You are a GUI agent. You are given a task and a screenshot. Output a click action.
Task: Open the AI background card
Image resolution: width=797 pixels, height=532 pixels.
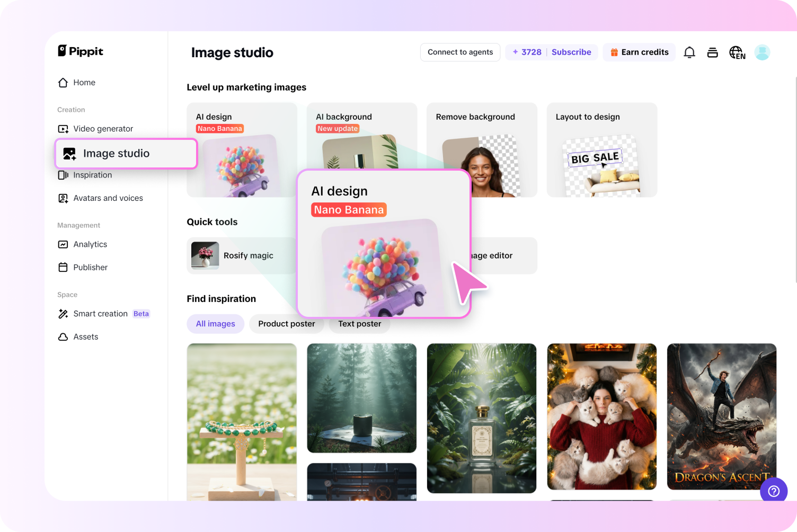coord(362,136)
